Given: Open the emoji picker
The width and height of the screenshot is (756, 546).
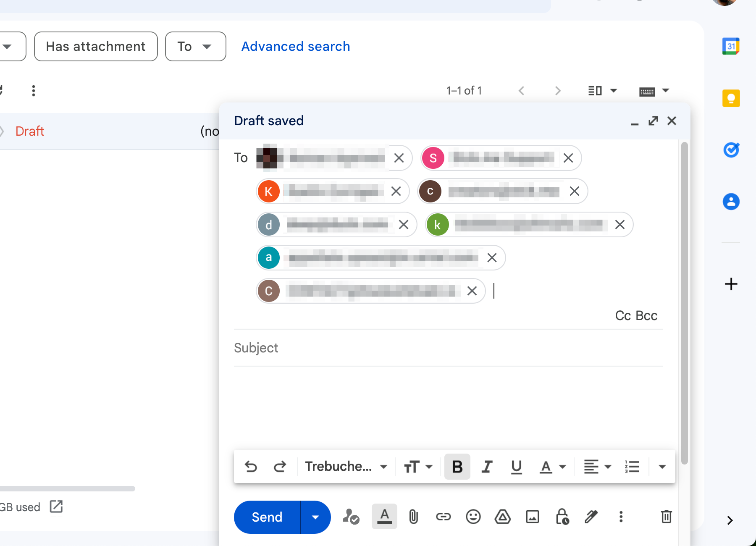Looking at the screenshot, I should pyautogui.click(x=473, y=517).
